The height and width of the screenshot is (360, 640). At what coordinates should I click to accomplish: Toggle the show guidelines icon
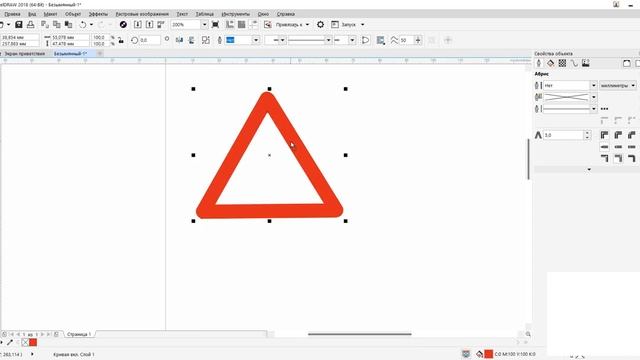click(x=253, y=25)
